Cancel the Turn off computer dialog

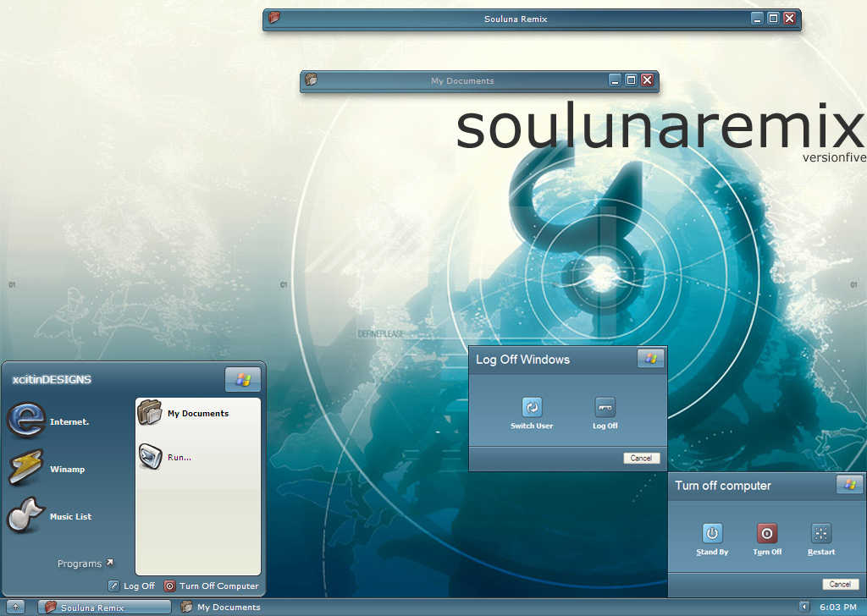(x=839, y=584)
